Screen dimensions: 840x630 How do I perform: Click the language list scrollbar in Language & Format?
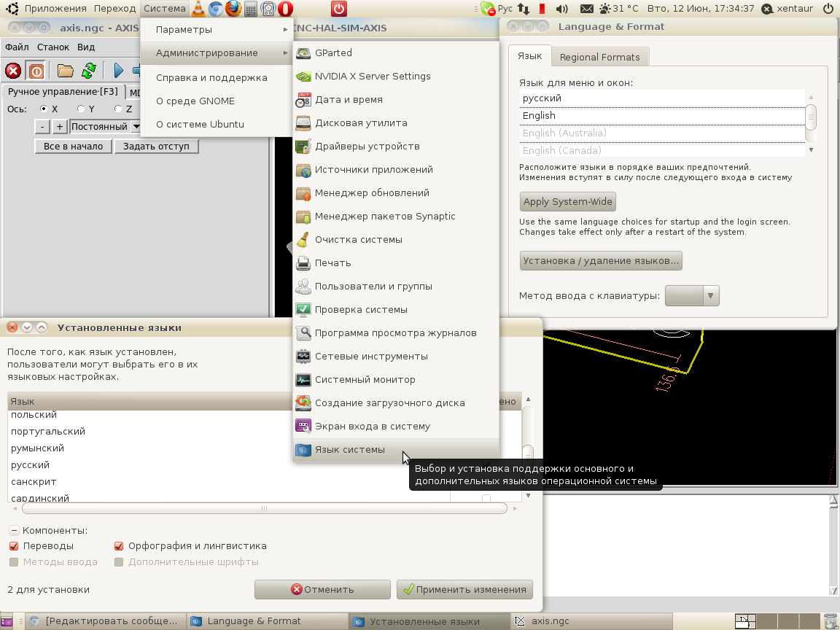pyautogui.click(x=811, y=117)
